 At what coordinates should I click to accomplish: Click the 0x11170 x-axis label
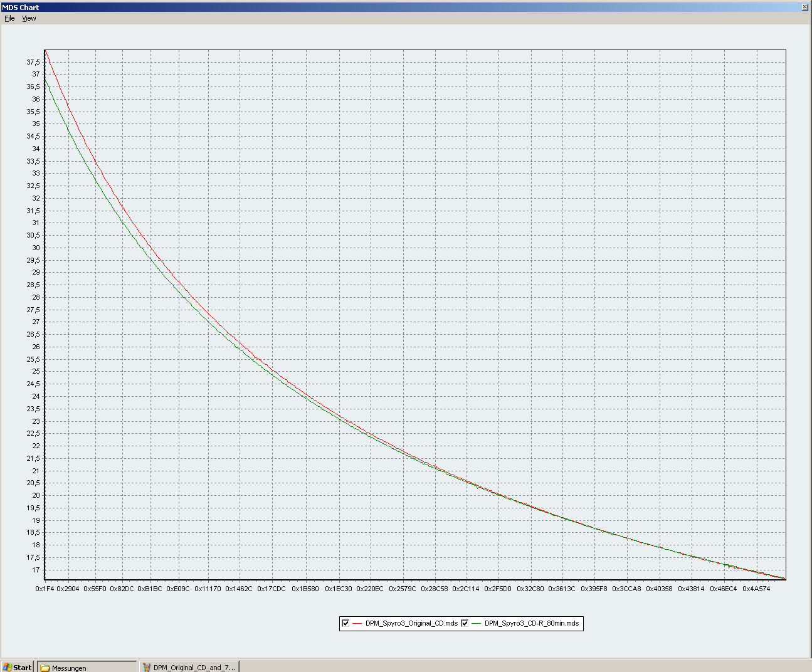208,589
